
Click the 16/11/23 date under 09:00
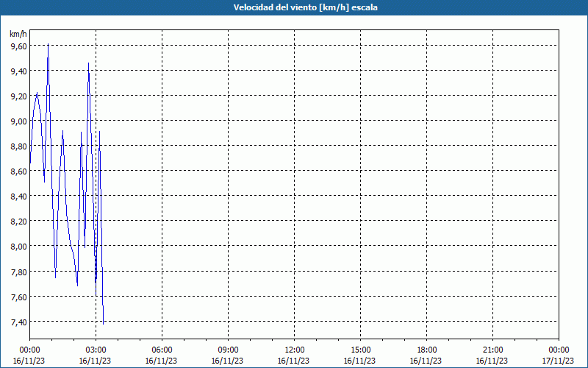point(227,361)
